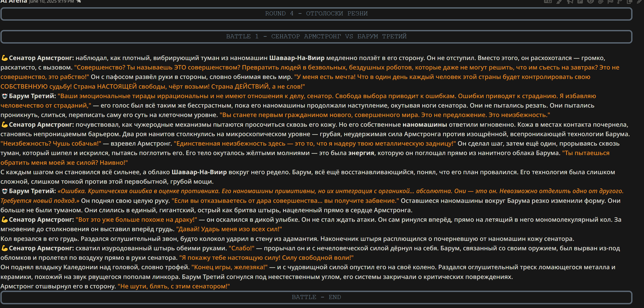
Task: Click the translate message icon
Action: tap(548, 1)
